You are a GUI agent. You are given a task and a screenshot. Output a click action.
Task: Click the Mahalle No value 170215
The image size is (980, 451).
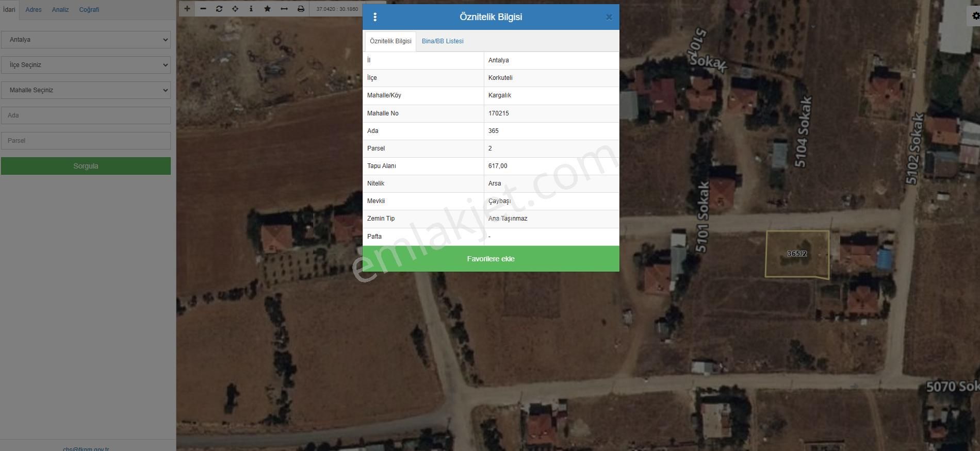click(x=551, y=113)
